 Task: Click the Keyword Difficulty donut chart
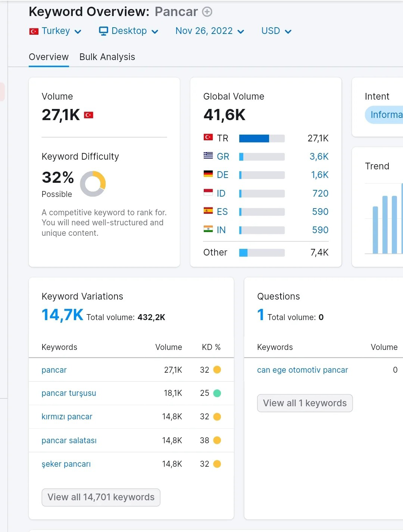[93, 184]
